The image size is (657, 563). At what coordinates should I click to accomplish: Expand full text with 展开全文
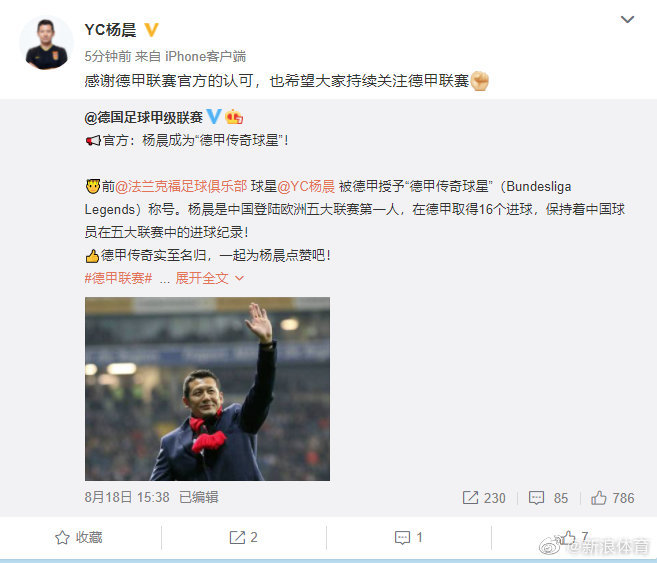pos(209,278)
